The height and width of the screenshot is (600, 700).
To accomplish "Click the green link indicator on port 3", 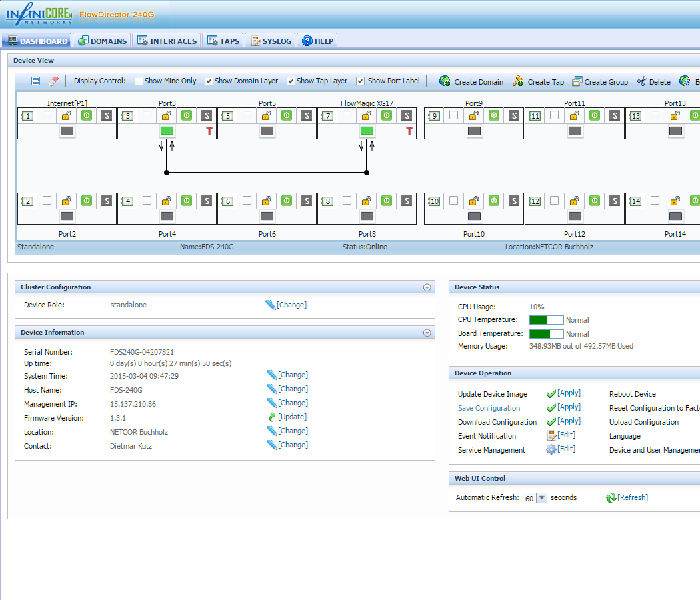I will pos(167,131).
